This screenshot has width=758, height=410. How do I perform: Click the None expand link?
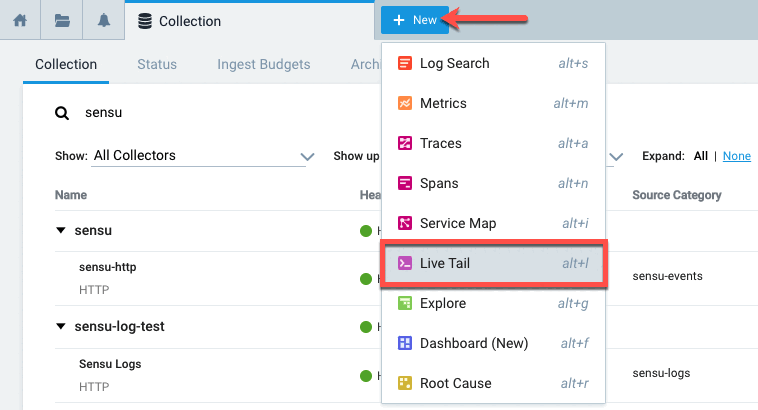(x=737, y=156)
